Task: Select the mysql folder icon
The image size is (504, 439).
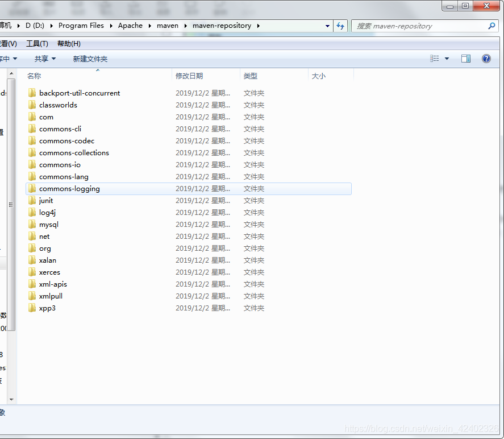Action: 32,225
